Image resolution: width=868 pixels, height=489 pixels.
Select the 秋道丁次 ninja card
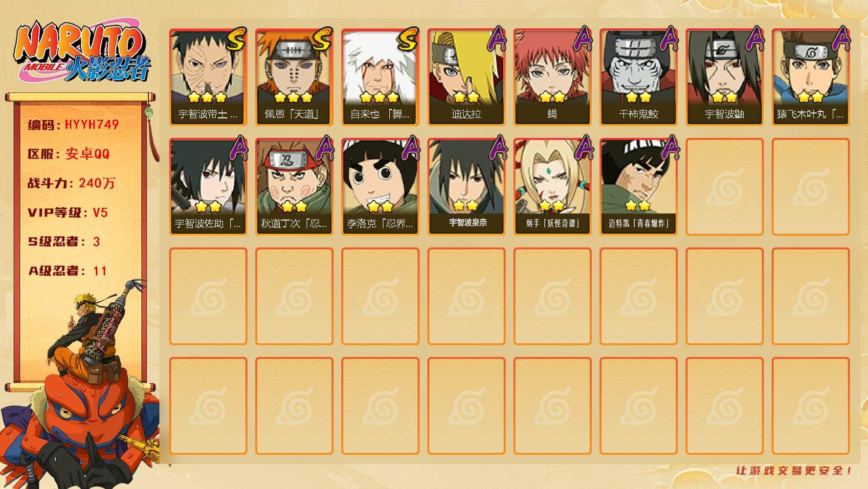click(294, 187)
